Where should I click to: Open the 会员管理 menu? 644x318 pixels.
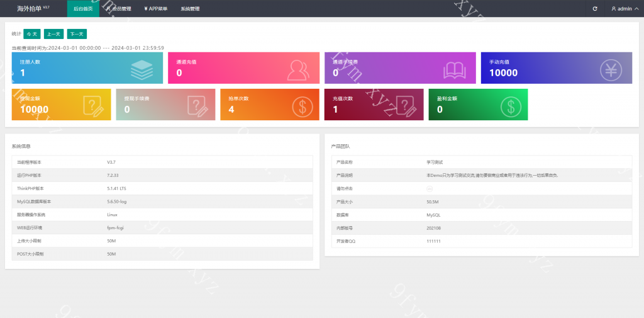(118, 9)
